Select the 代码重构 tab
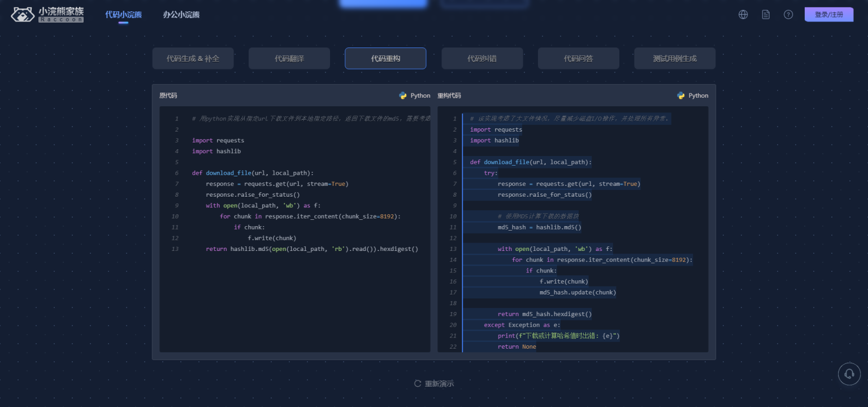Screen dimensions: 868x407 tap(385, 58)
